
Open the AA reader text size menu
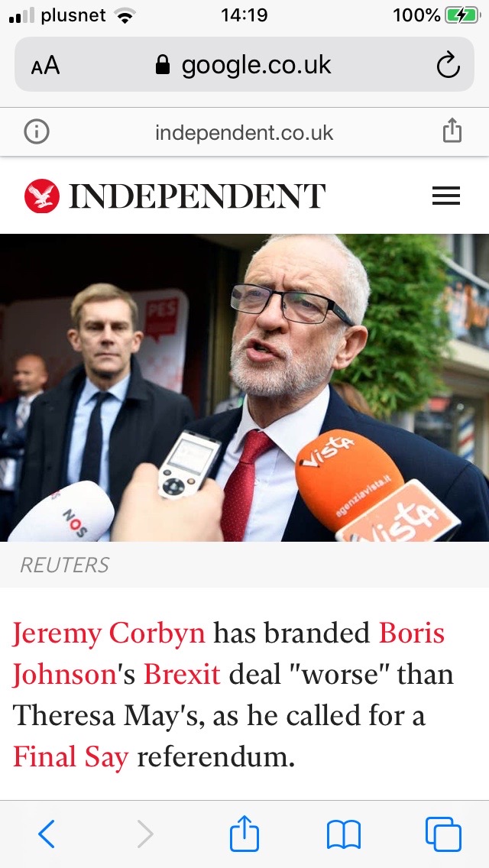tap(45, 66)
